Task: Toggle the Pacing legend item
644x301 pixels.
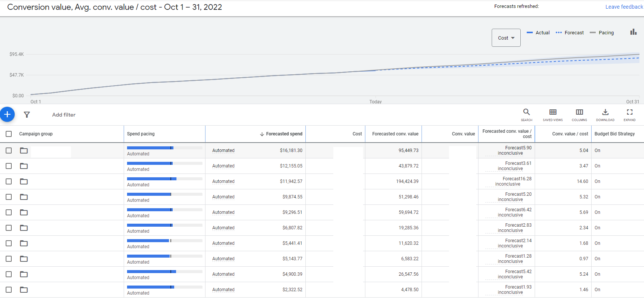Action: click(602, 33)
